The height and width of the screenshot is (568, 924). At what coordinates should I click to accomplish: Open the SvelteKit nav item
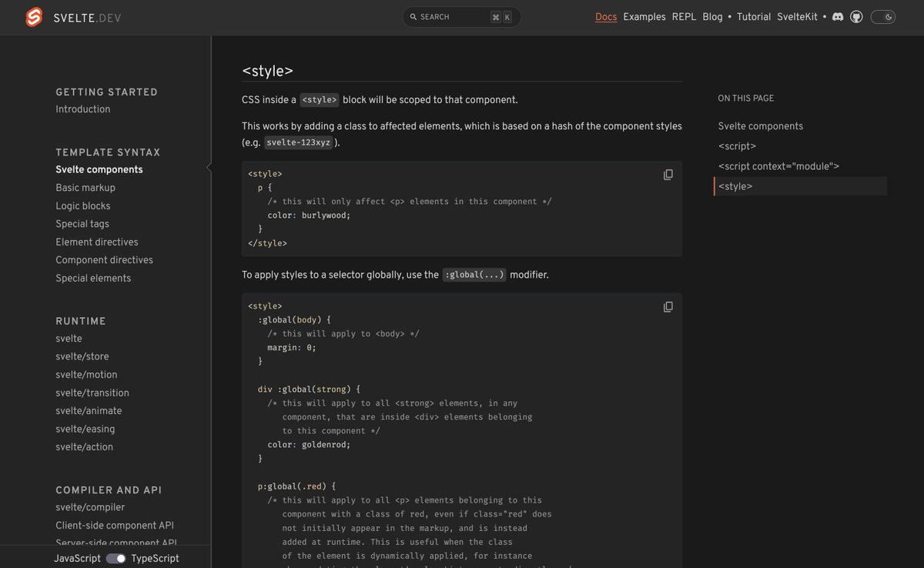tap(798, 17)
